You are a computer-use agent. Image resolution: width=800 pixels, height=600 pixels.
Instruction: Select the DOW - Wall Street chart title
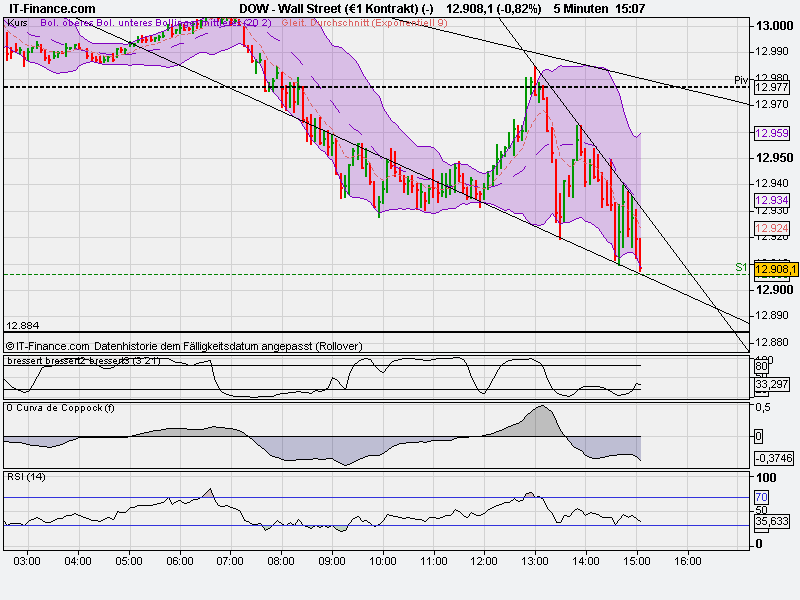click(x=336, y=9)
